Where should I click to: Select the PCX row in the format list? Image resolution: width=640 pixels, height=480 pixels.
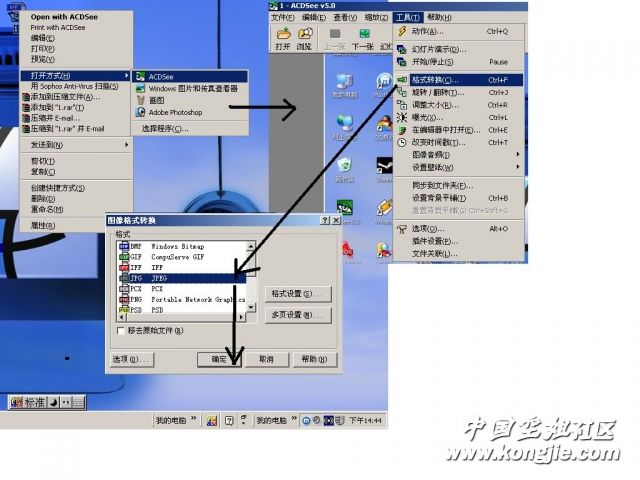182,289
